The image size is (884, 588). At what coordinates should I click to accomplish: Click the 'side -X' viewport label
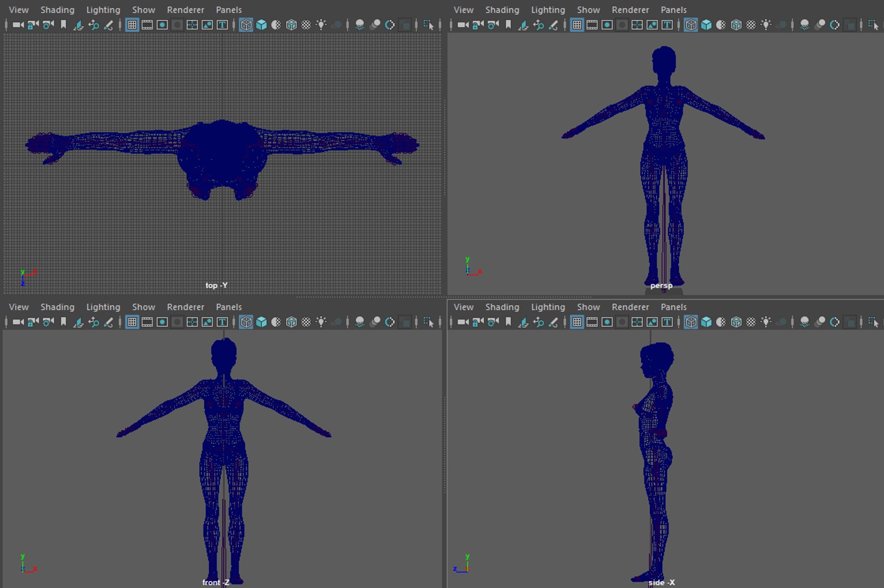pyautogui.click(x=661, y=583)
